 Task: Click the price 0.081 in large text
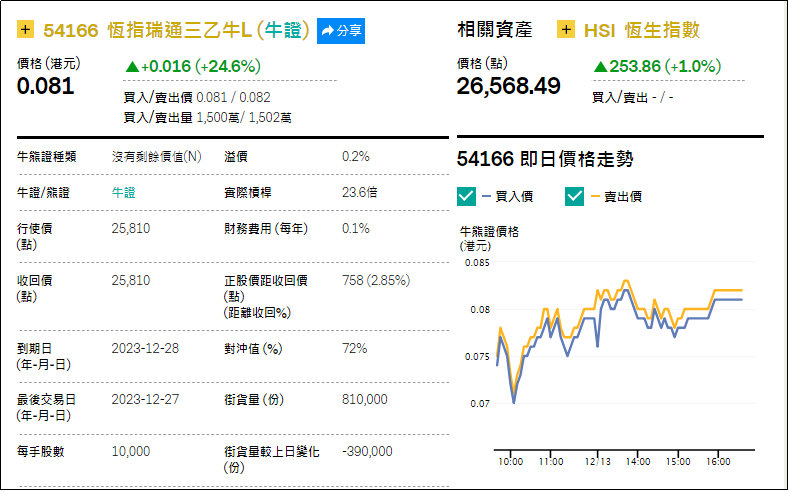tap(46, 86)
